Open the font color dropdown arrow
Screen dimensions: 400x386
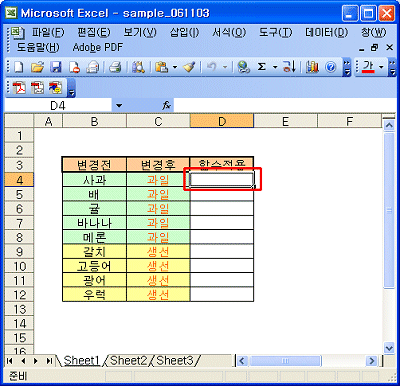pos(381,67)
